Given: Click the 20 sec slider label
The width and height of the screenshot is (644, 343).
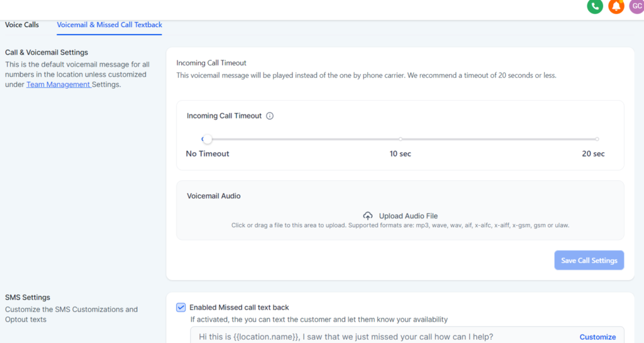Looking at the screenshot, I should (x=593, y=154).
